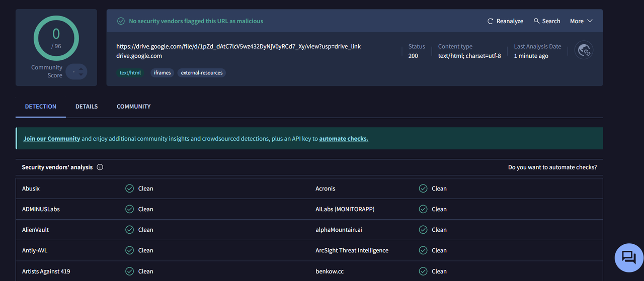Image resolution: width=644 pixels, height=281 pixels.
Task: Expand the More dropdown menu
Action: tap(581, 21)
